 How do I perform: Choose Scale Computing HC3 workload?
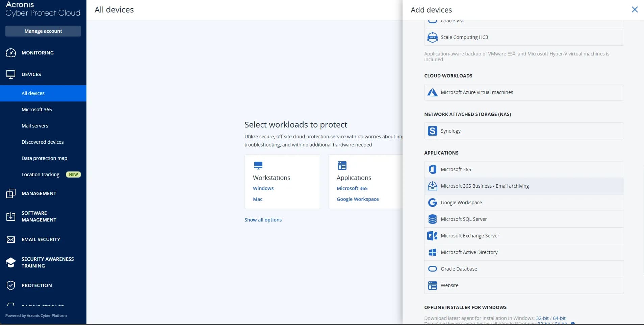tap(464, 37)
